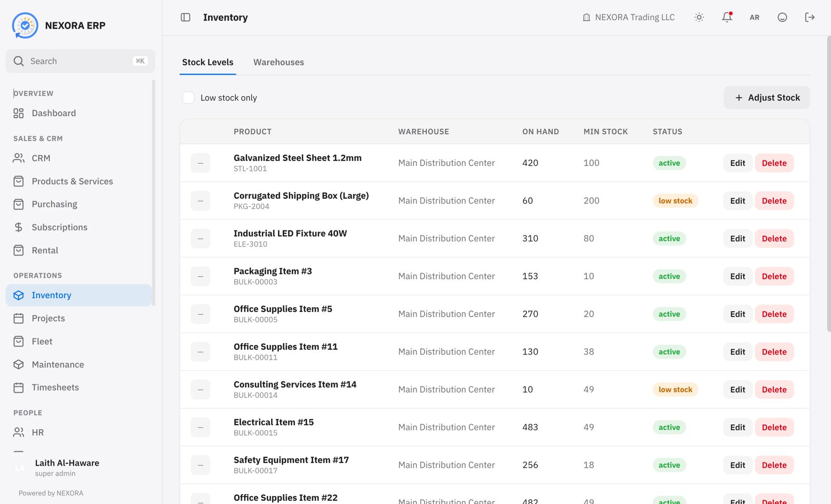Delete the Corrugated Shipping Box entry

click(x=774, y=201)
